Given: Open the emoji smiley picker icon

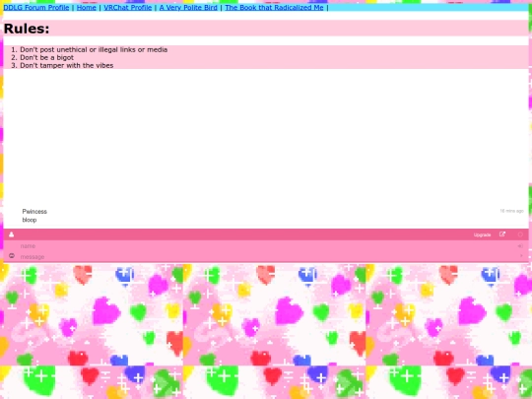Looking at the screenshot, I should (12, 256).
